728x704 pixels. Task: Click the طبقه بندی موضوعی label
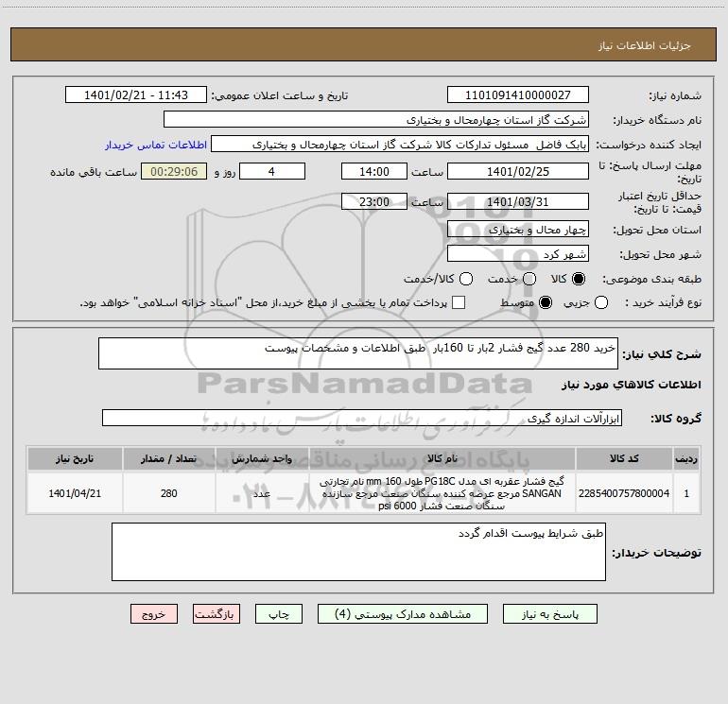(x=651, y=279)
